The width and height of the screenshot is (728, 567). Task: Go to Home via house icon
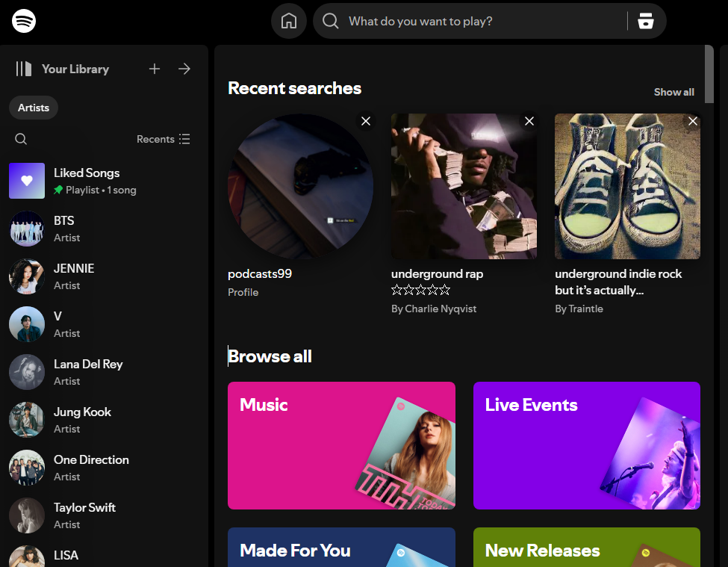289,21
